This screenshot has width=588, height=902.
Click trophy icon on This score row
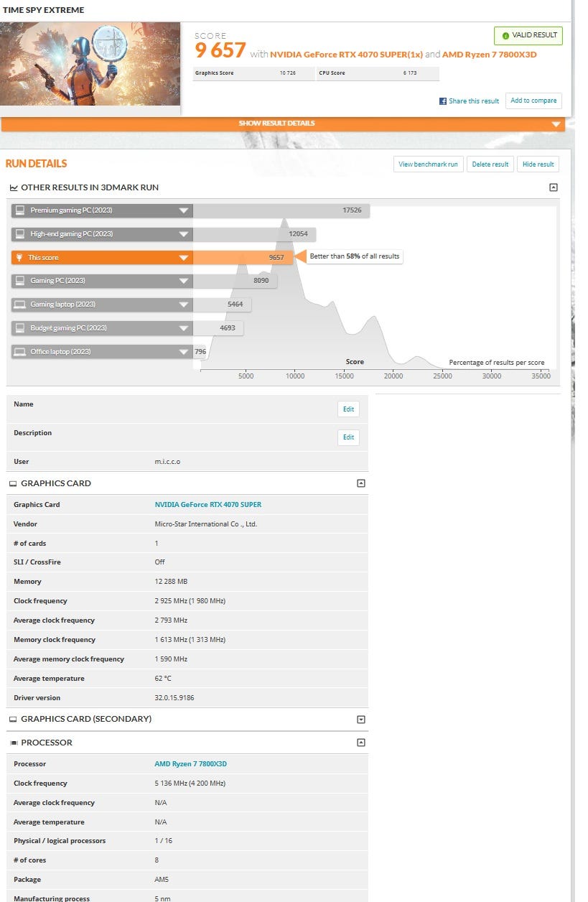[x=19, y=257]
